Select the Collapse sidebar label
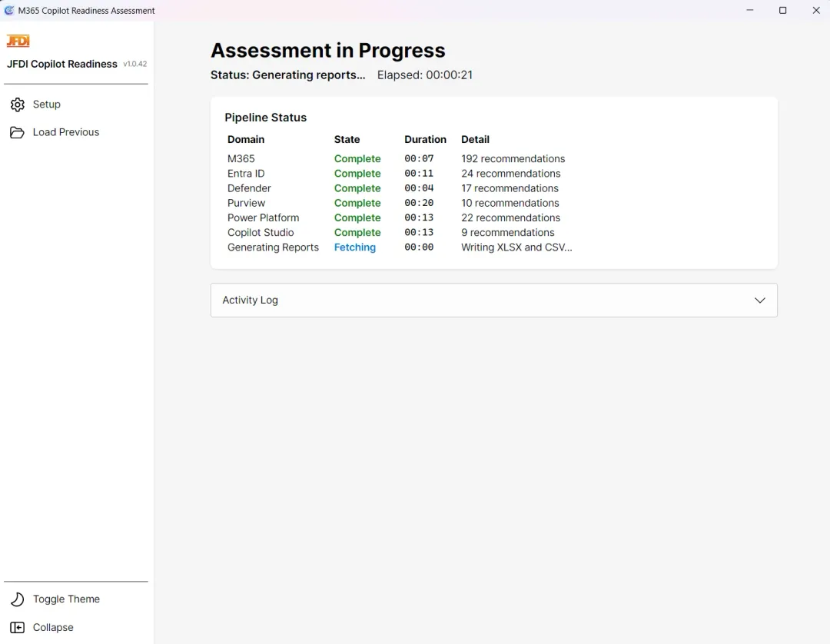 [53, 628]
